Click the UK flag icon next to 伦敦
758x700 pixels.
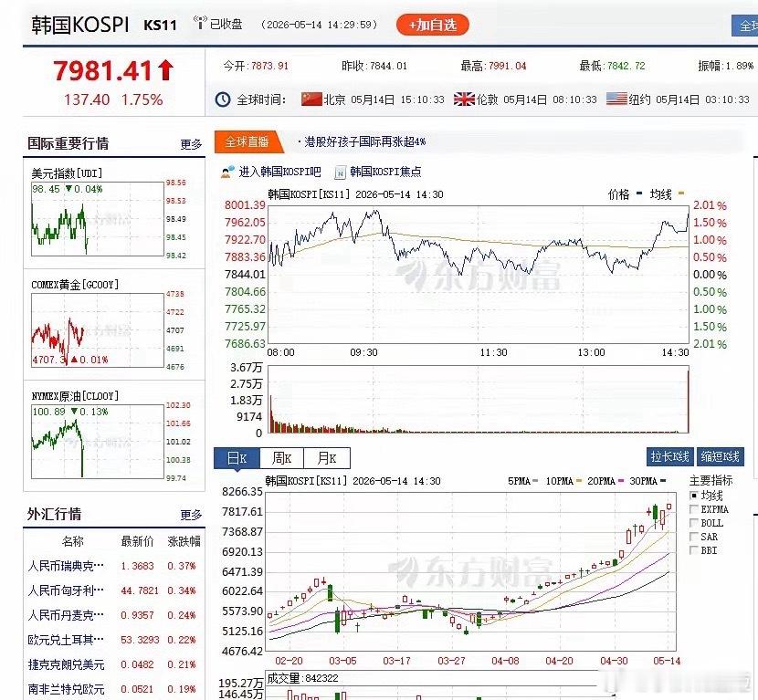[464, 99]
